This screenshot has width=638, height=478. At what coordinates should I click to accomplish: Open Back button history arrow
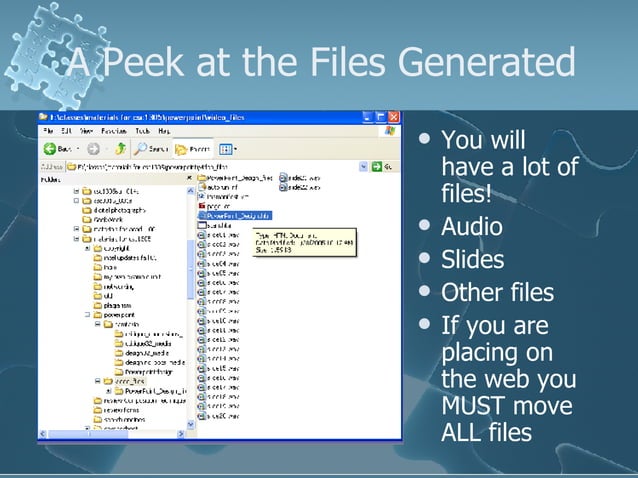coord(79,149)
